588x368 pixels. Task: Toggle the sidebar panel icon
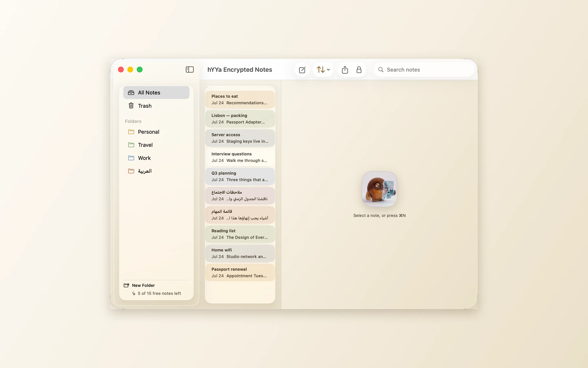(189, 70)
